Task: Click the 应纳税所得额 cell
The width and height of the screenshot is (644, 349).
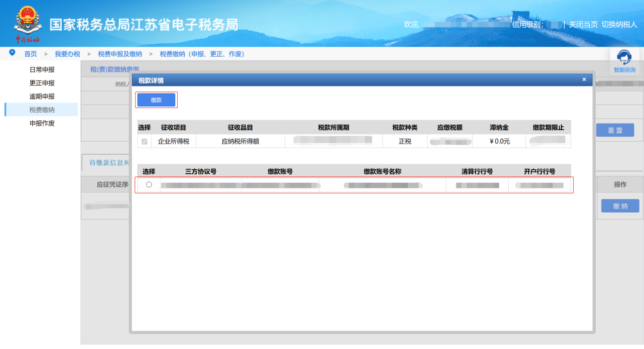Action: pos(240,141)
